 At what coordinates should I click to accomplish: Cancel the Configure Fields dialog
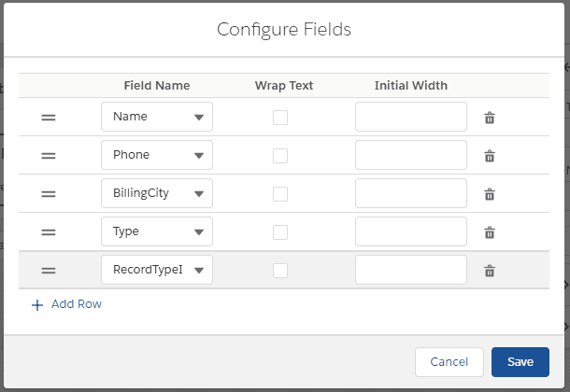tap(449, 362)
